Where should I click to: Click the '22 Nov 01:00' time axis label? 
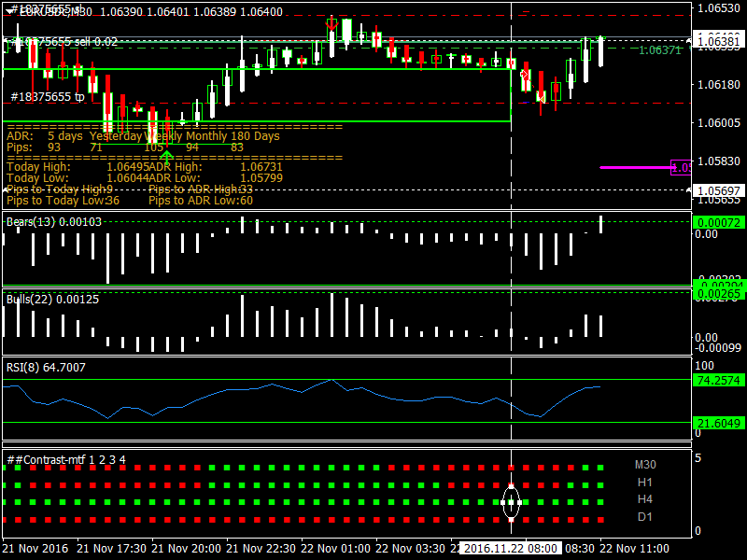336,549
